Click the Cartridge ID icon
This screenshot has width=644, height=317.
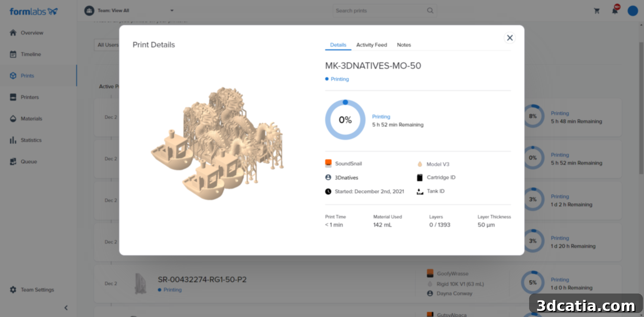pyautogui.click(x=420, y=177)
